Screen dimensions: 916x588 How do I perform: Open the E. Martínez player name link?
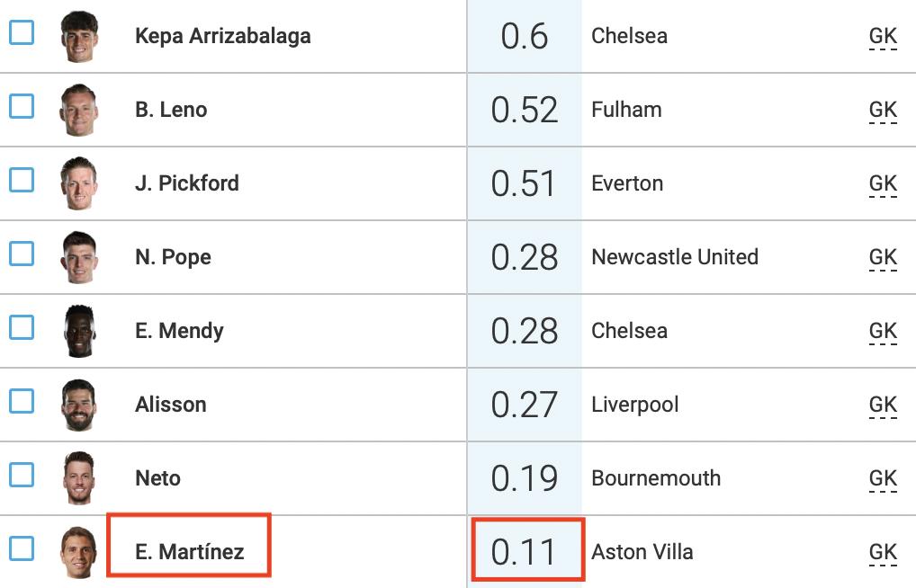(x=189, y=552)
